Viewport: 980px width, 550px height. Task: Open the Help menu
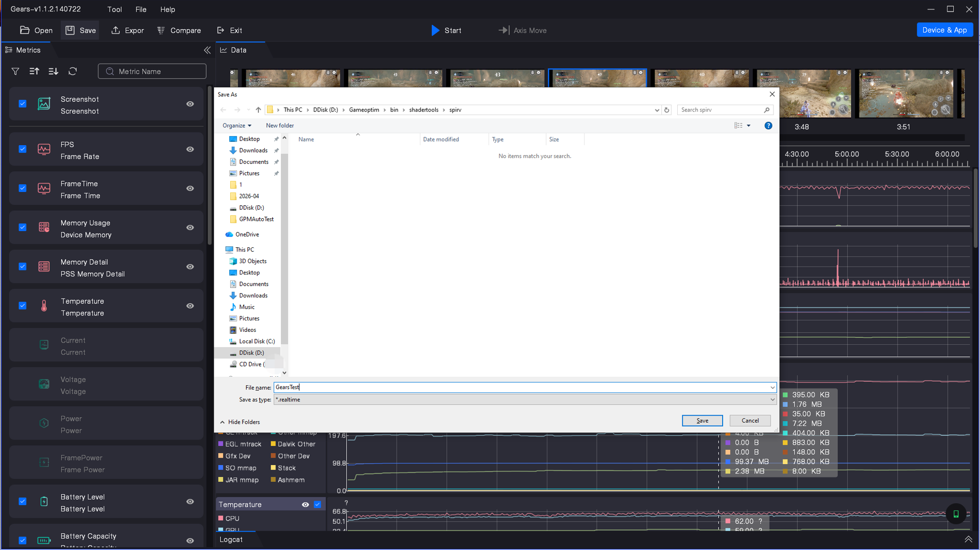pos(167,9)
